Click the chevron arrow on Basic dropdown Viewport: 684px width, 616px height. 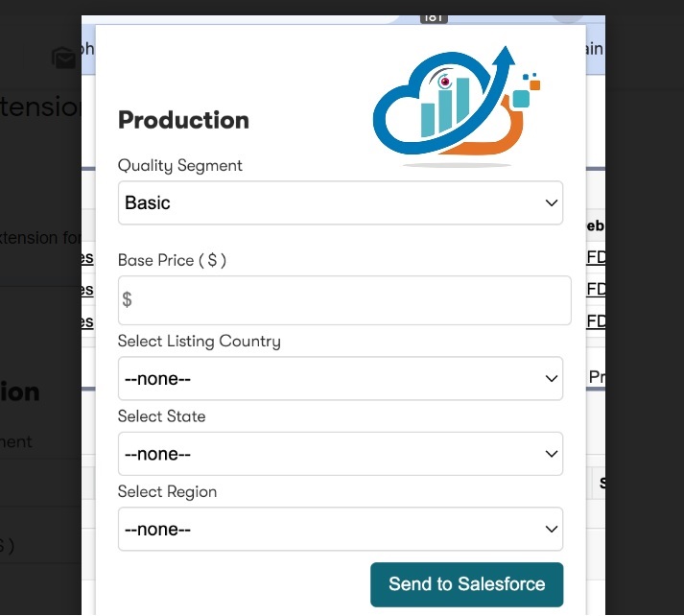552,202
